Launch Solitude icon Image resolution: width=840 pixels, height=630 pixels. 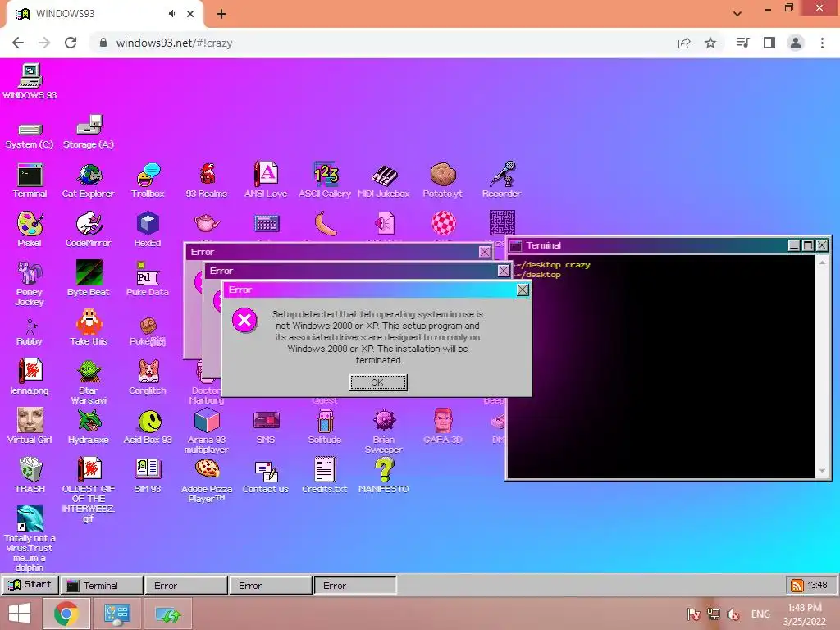(x=325, y=427)
